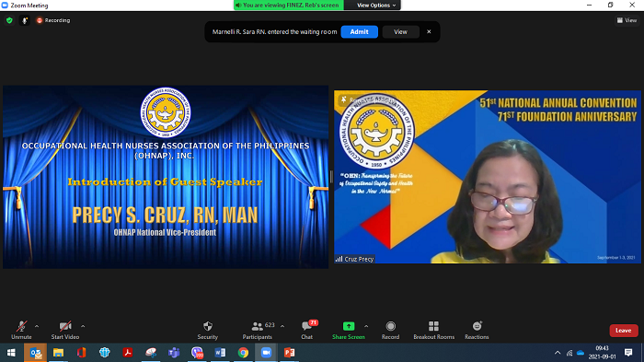Screen dimensions: 644x362
Task: Expand arrow next to Participants
Action: coord(282,326)
